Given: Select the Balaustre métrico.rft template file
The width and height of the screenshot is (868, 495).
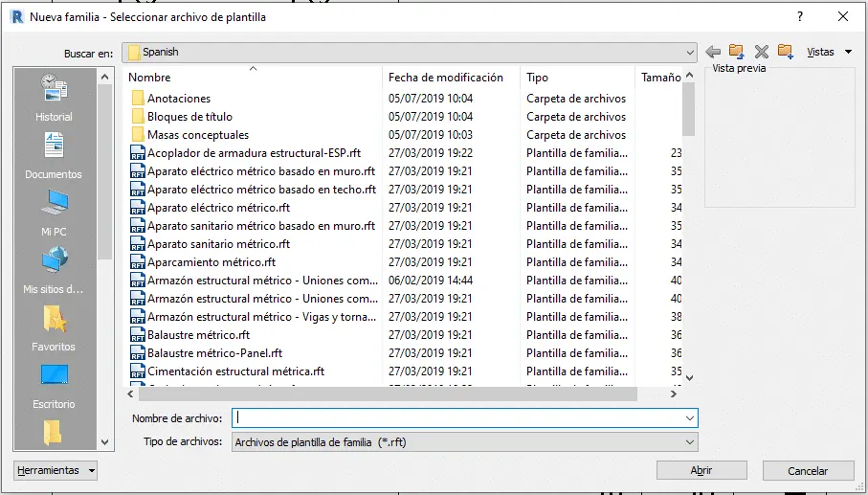Looking at the screenshot, I should coord(198,335).
